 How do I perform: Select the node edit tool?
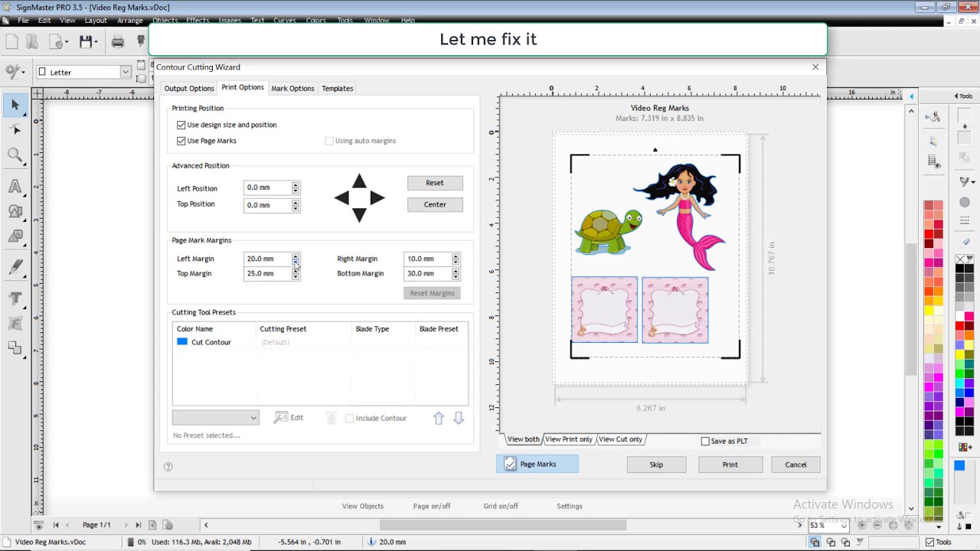(15, 130)
